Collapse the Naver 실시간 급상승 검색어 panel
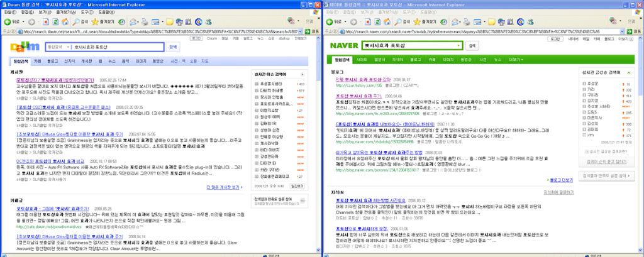 (628, 73)
